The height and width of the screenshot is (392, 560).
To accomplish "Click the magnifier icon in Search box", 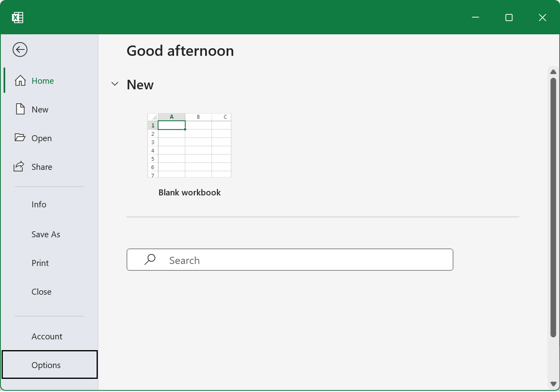I will coord(150,260).
